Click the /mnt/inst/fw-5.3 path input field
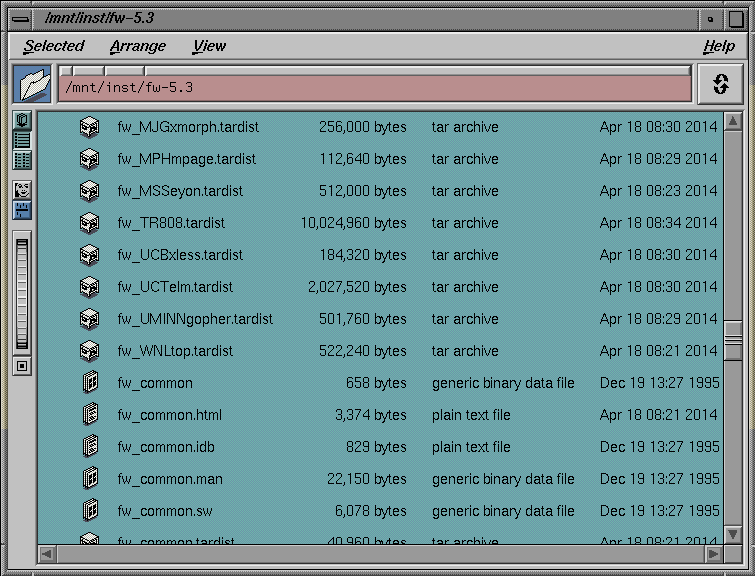Screen dimensions: 755x576 click(375, 88)
